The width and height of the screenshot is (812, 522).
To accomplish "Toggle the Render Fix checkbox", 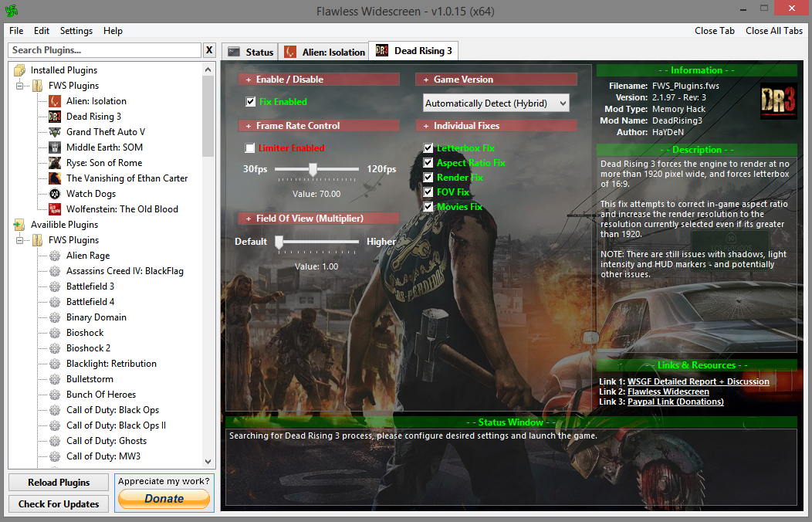I will [428, 177].
